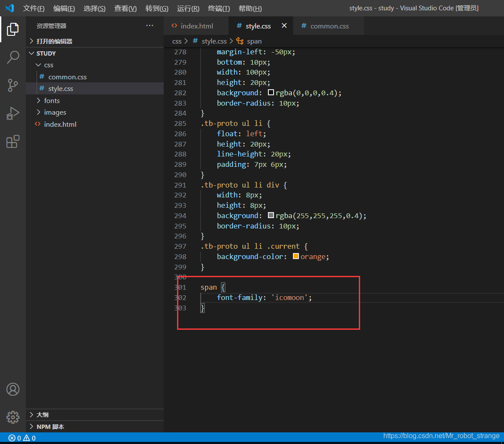Open Manage gear icon
Image resolution: width=504 pixels, height=444 pixels.
pos(13,417)
